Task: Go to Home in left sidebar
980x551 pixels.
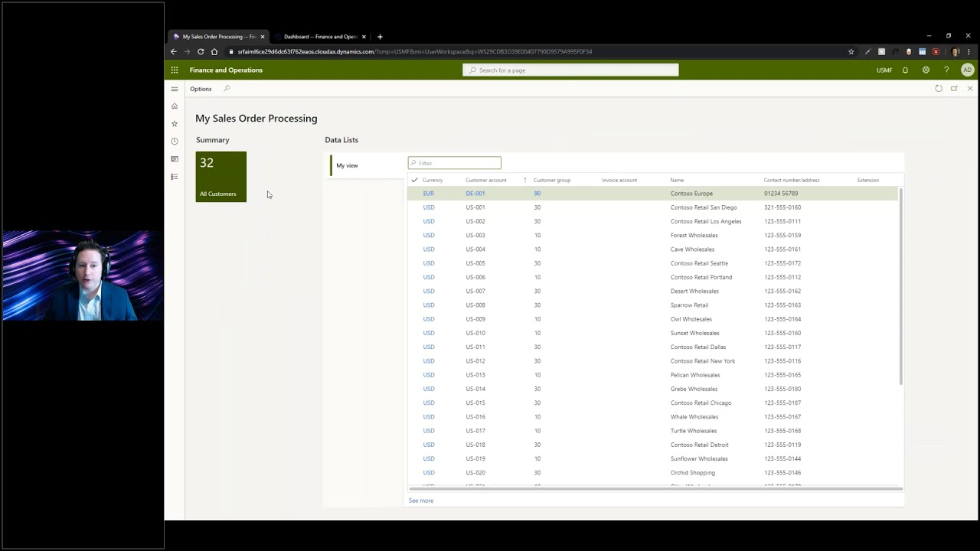Action: click(x=175, y=106)
